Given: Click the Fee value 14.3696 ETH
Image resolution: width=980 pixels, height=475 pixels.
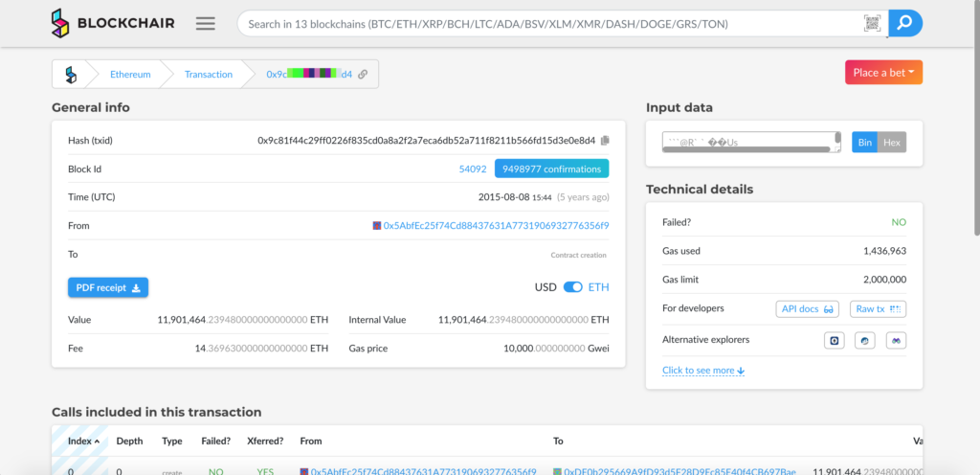Looking at the screenshot, I should coord(261,349).
